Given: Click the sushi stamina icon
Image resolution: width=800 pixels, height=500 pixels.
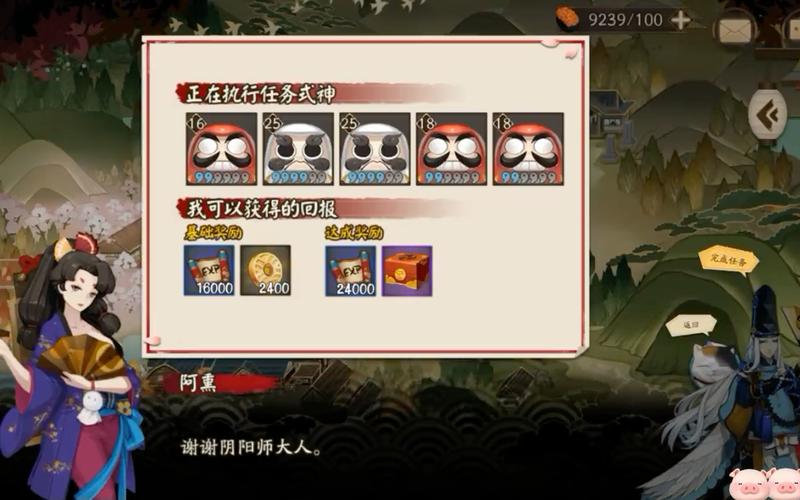Looking at the screenshot, I should point(567,18).
